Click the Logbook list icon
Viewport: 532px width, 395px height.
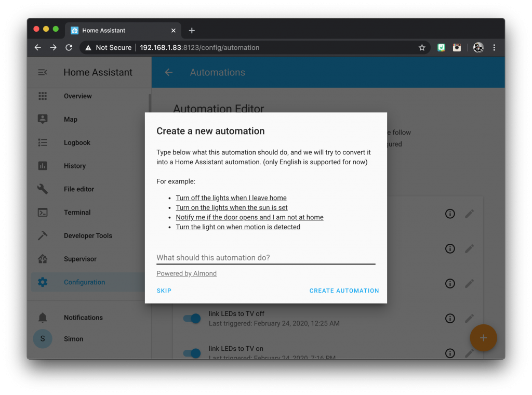[43, 142]
